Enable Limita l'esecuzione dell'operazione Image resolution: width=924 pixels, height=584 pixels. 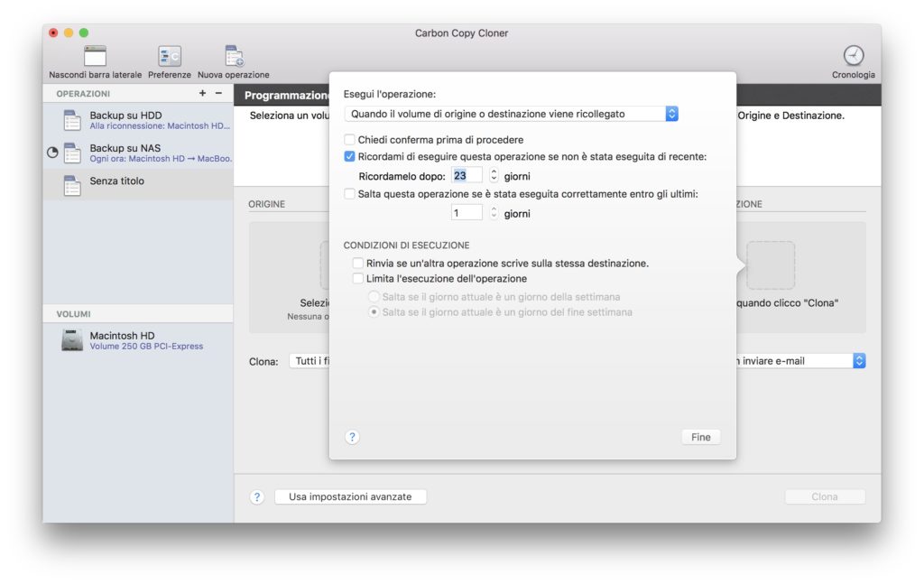[357, 278]
